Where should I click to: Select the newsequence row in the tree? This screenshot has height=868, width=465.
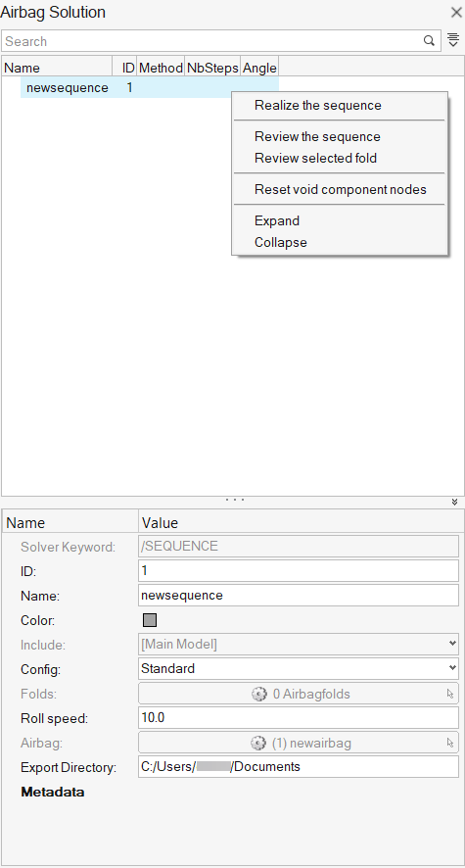[x=150, y=87]
